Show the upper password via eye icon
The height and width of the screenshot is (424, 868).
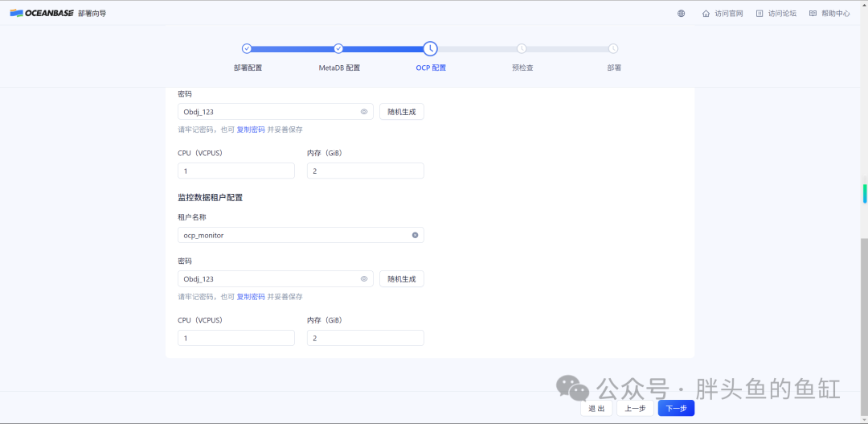coord(364,111)
